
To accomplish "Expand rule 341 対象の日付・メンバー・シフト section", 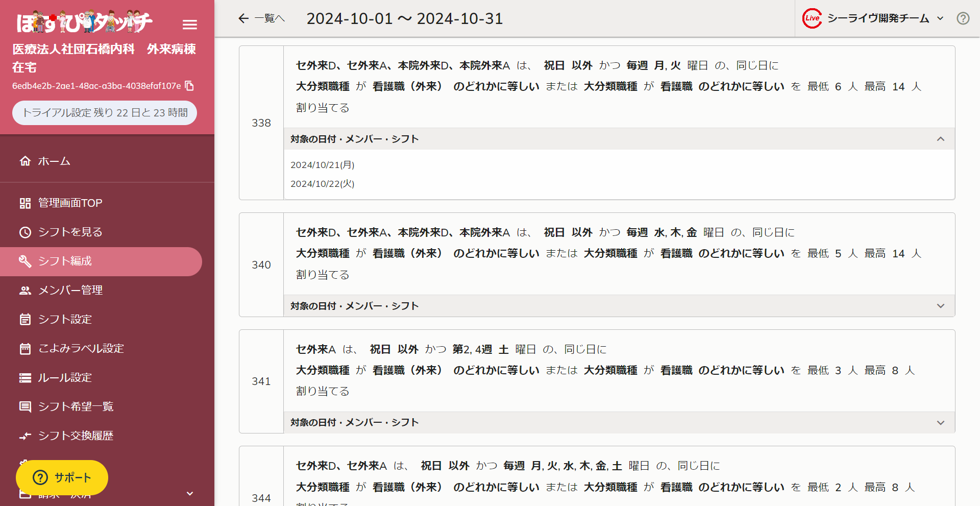I will [x=619, y=423].
